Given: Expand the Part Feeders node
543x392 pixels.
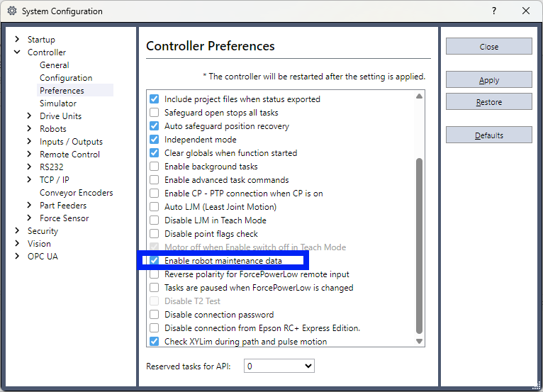Looking at the screenshot, I should (29, 205).
